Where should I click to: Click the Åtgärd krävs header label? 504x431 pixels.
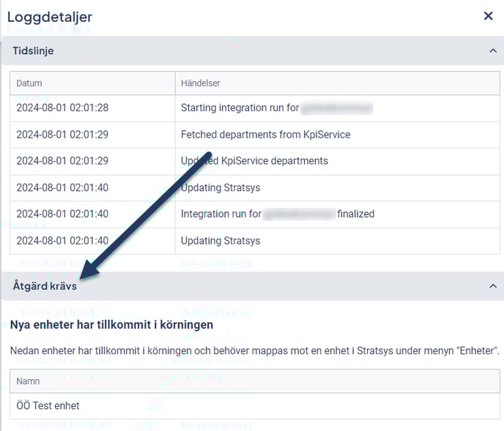(x=45, y=286)
